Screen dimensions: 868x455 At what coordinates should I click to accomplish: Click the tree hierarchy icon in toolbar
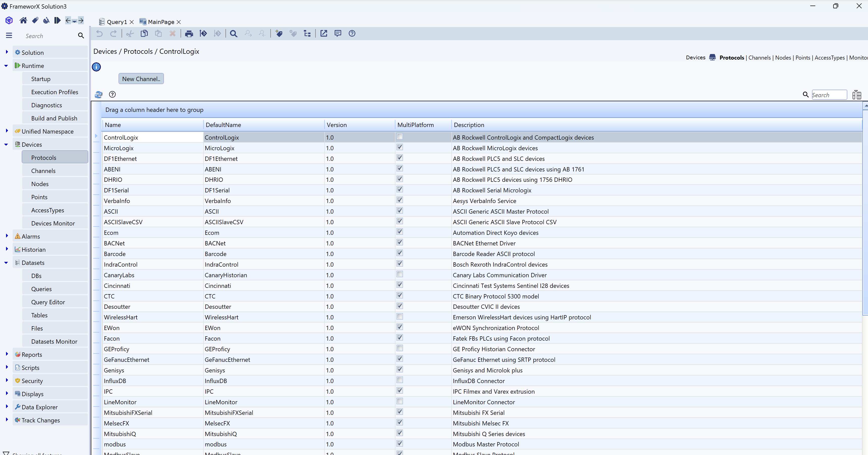click(307, 33)
